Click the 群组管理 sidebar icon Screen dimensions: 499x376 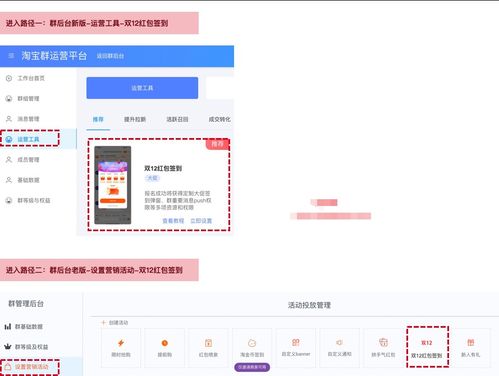click(9, 99)
